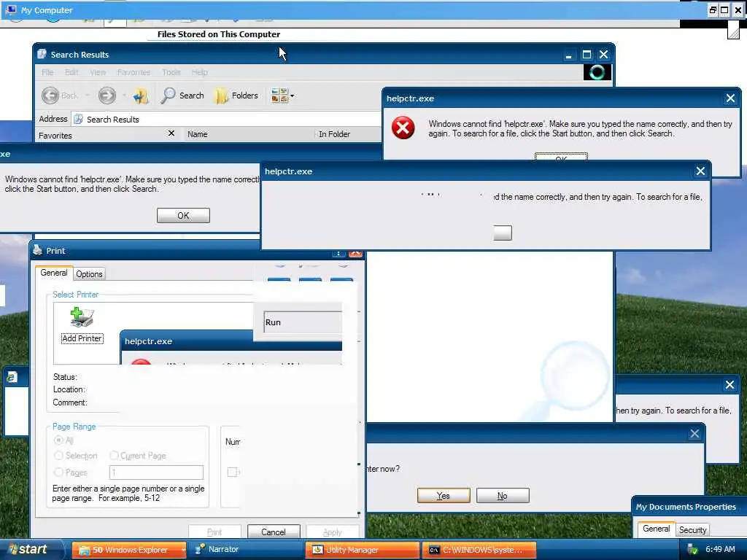Open the Favorites menu in Search Results
The image size is (747, 560).
click(x=134, y=72)
